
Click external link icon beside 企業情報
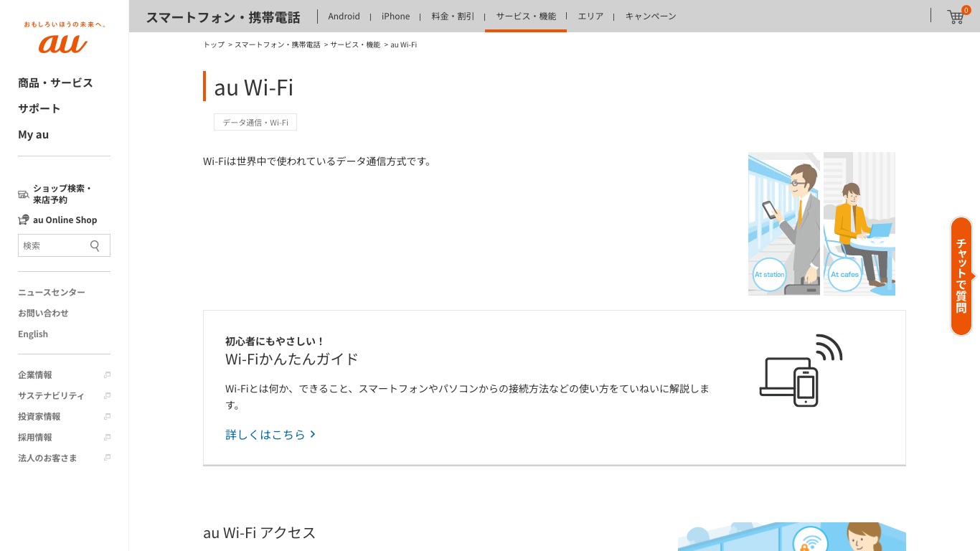[107, 375]
